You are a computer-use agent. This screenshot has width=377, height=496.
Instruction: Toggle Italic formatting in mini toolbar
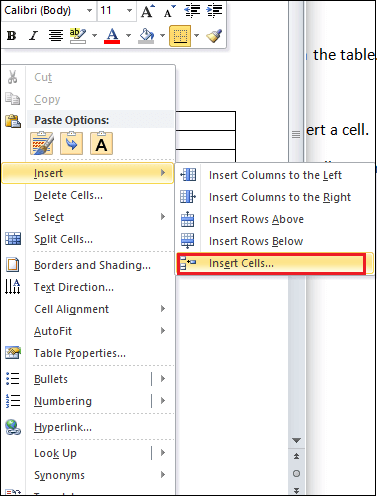click(x=34, y=36)
